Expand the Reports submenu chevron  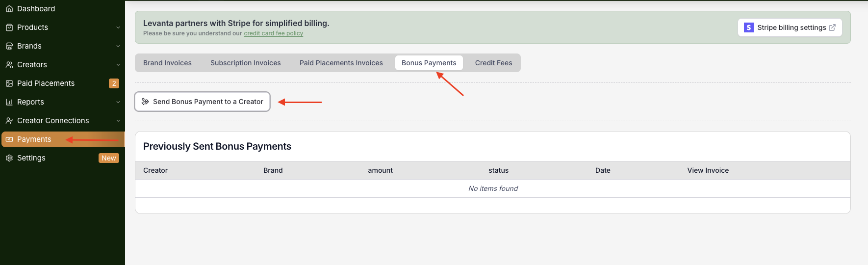coord(118,102)
